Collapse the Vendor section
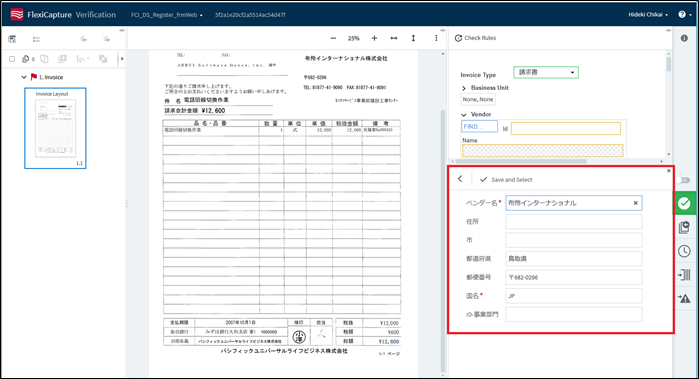 (464, 115)
